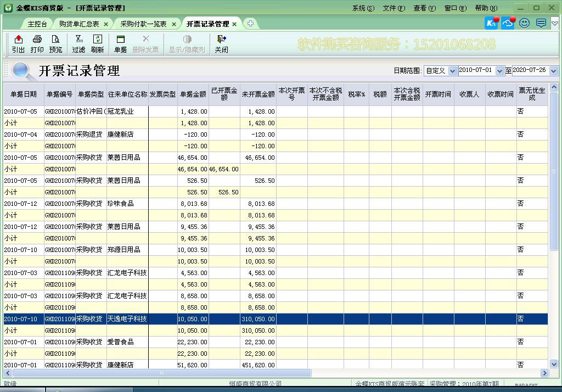Click the chevron beside the message icon

pyautogui.click(x=554, y=23)
